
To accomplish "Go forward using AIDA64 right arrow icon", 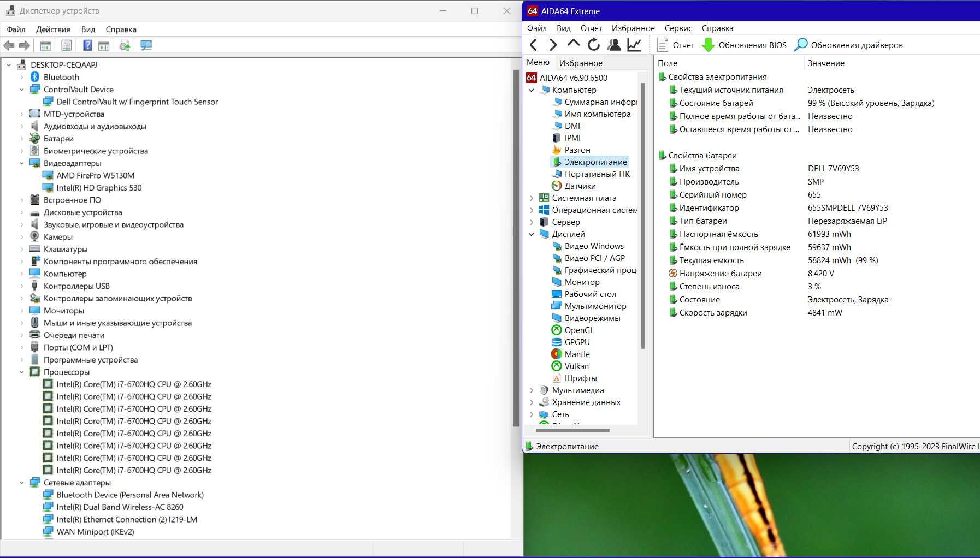I will [553, 45].
